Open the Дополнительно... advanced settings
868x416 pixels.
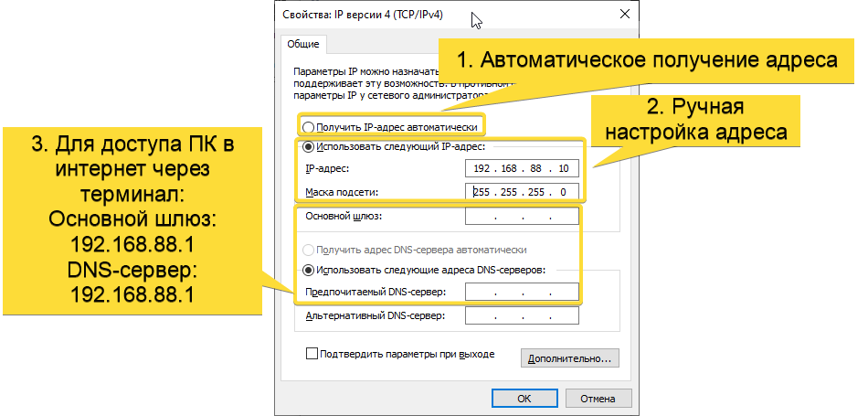(x=569, y=358)
